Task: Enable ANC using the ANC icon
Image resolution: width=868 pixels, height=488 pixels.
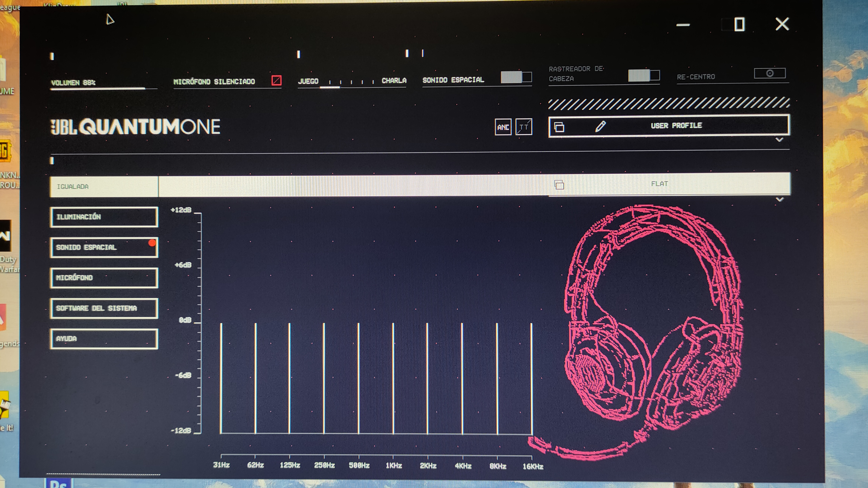Action: pos(503,127)
